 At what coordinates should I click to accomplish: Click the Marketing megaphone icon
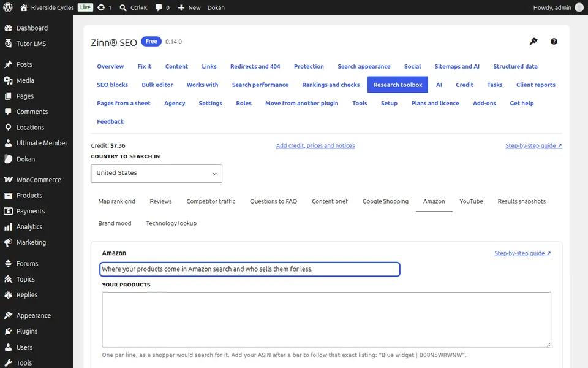pyautogui.click(x=8, y=243)
